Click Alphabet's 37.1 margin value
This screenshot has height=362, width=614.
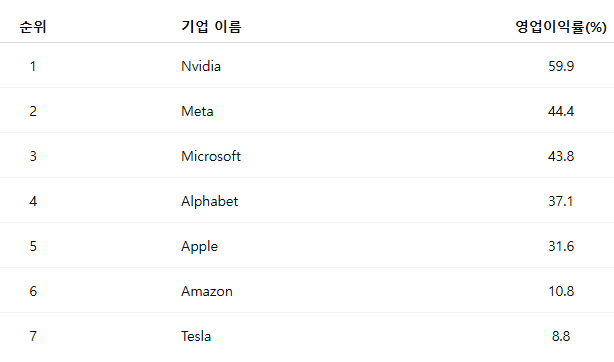coord(561,201)
